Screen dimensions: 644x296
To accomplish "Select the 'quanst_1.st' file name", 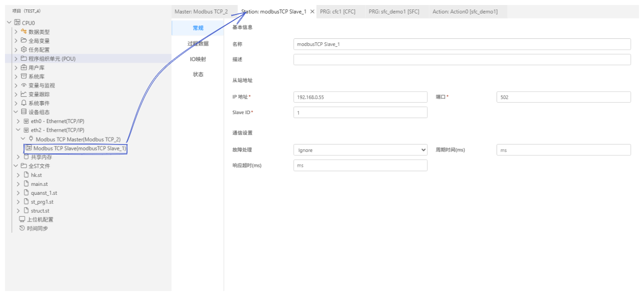I will tap(44, 193).
